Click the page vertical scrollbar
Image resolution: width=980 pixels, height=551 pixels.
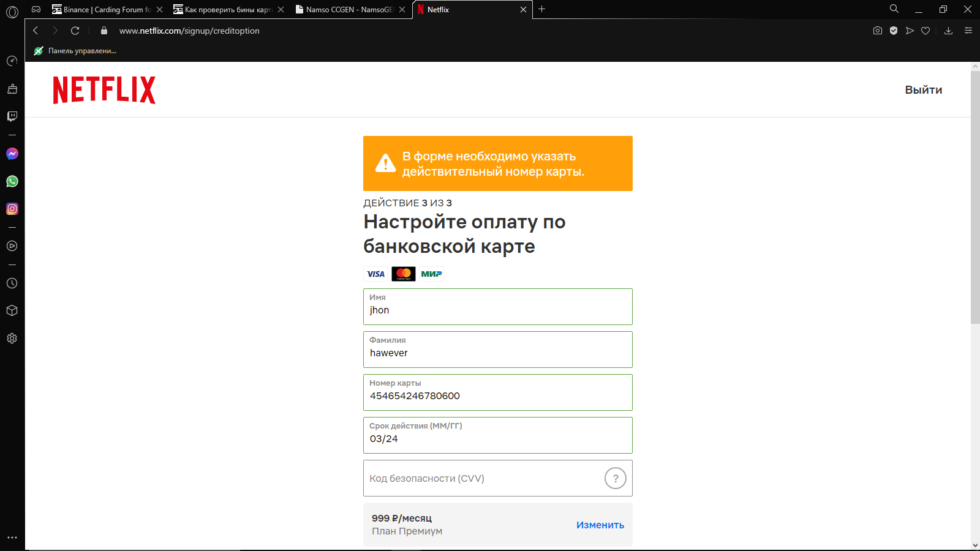pos(975,197)
